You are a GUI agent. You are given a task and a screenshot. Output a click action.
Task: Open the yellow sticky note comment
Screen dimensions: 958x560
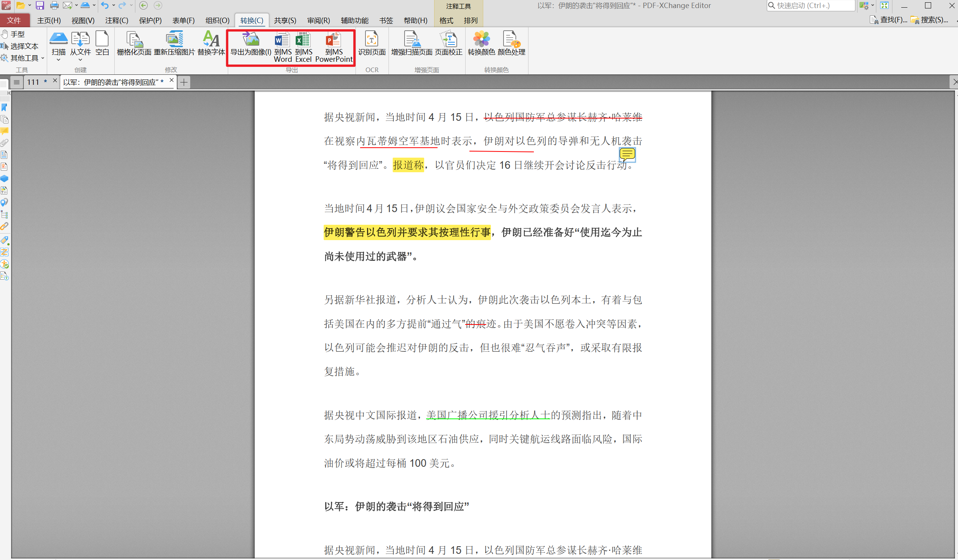(627, 155)
